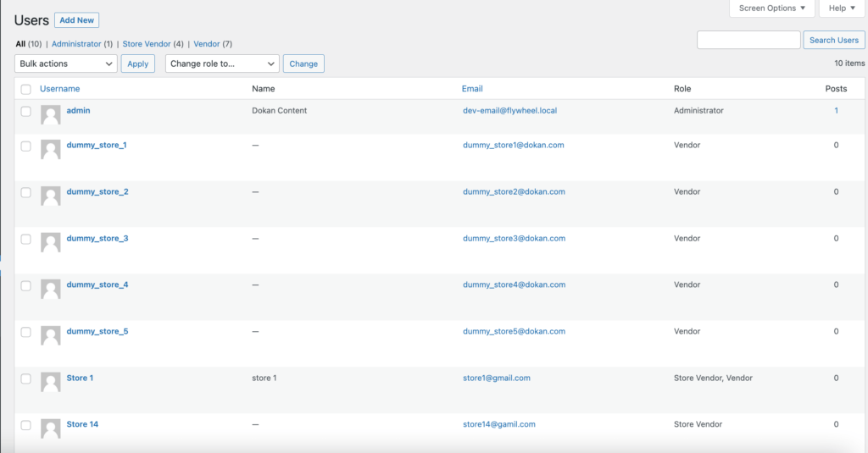
Task: Check the dummy_store_5 row checkbox
Action: tap(26, 332)
